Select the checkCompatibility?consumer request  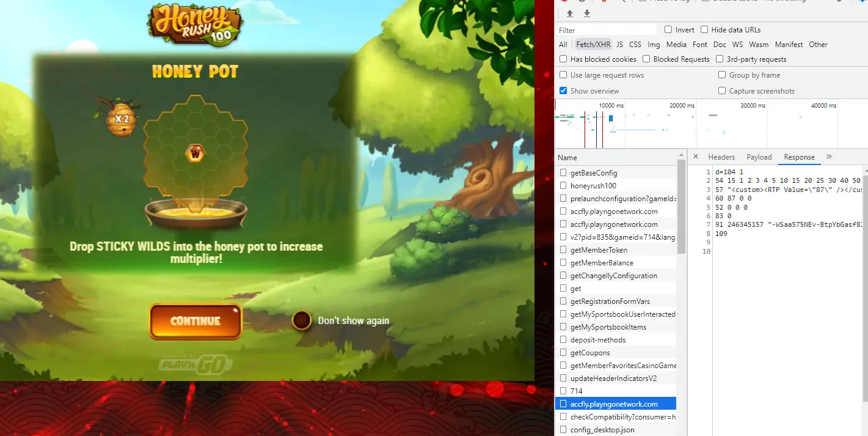[616, 417]
